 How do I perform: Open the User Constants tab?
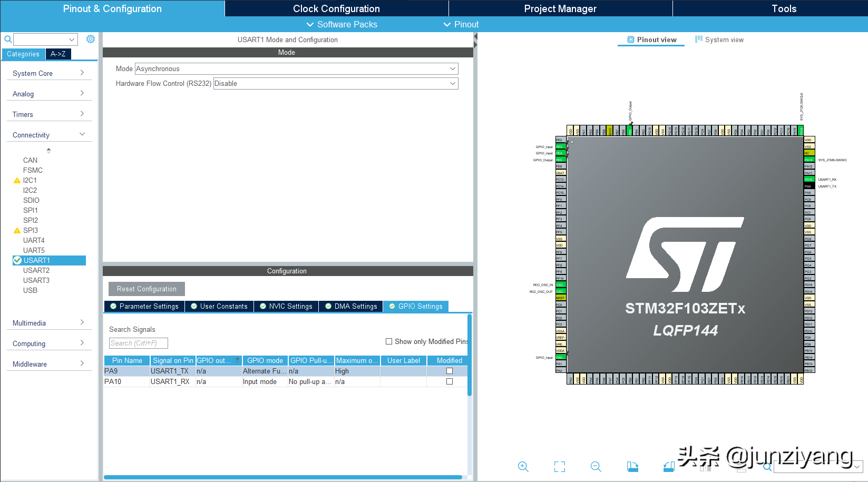pos(219,306)
